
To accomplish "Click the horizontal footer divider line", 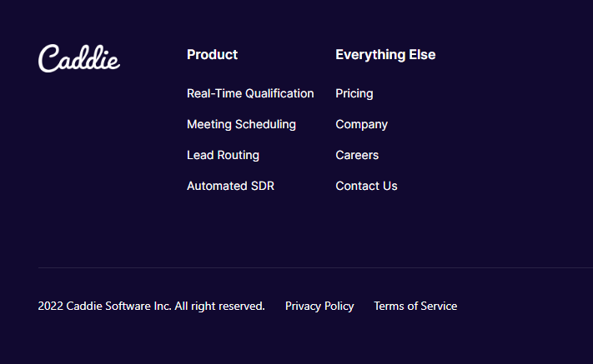I will click(314, 267).
